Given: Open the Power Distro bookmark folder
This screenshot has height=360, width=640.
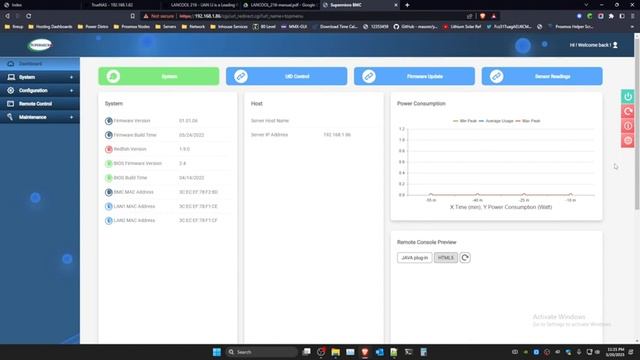Looking at the screenshot, I should point(93,27).
